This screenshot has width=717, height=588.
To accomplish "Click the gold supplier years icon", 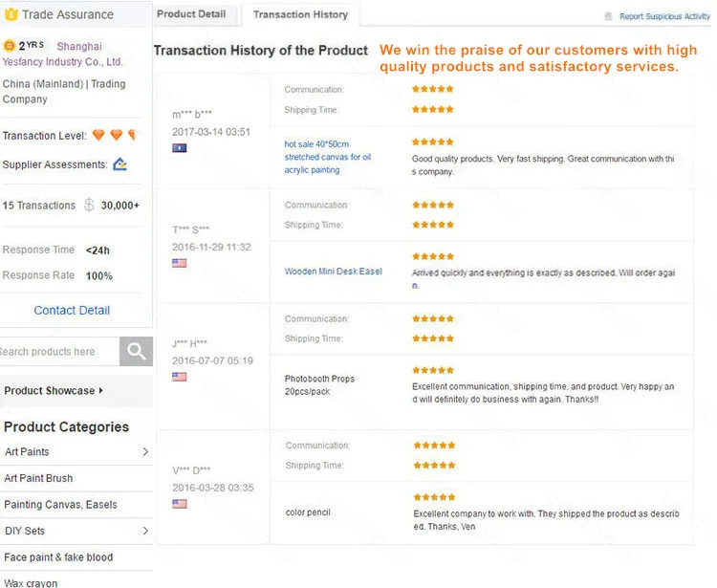I will (x=10, y=45).
